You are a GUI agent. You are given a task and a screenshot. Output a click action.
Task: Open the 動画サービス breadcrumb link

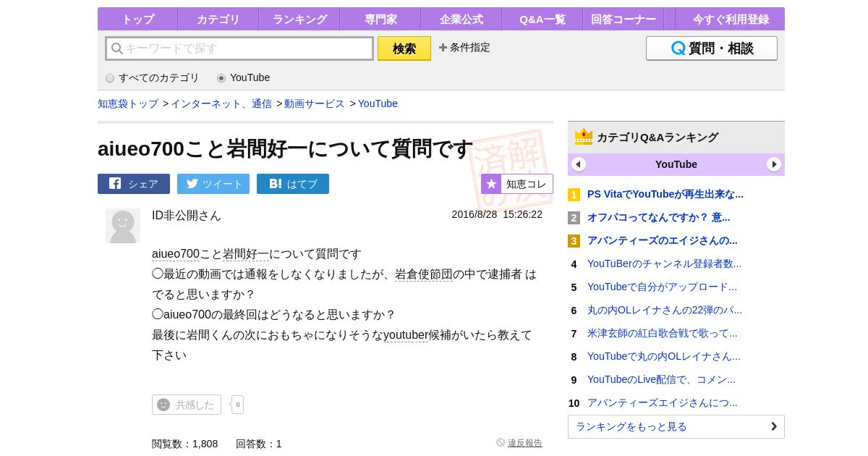point(315,104)
